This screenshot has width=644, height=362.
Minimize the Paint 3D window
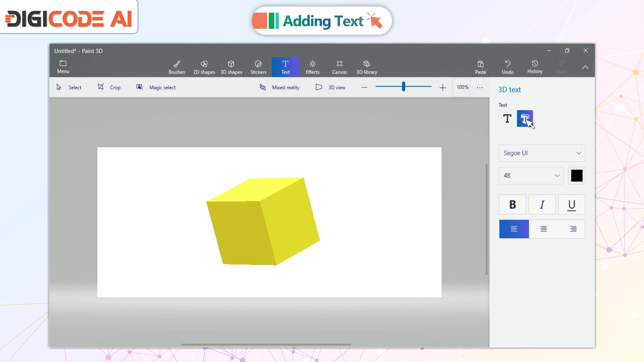549,51
